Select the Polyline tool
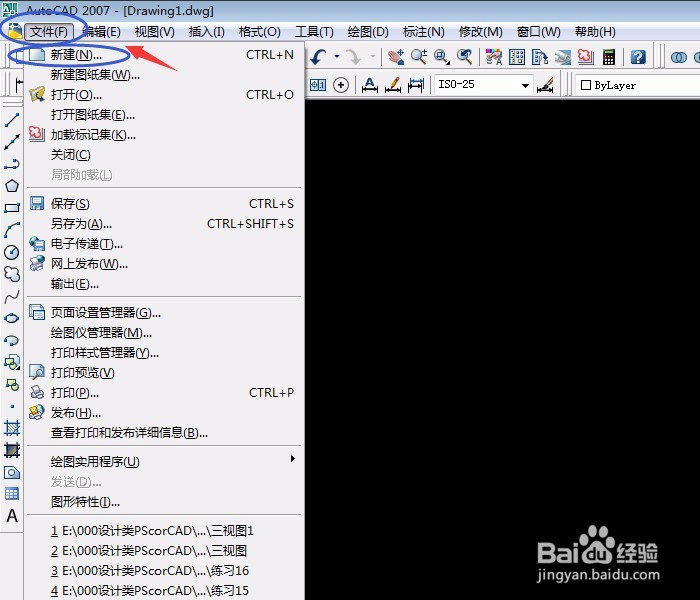700x600 pixels. click(x=12, y=164)
